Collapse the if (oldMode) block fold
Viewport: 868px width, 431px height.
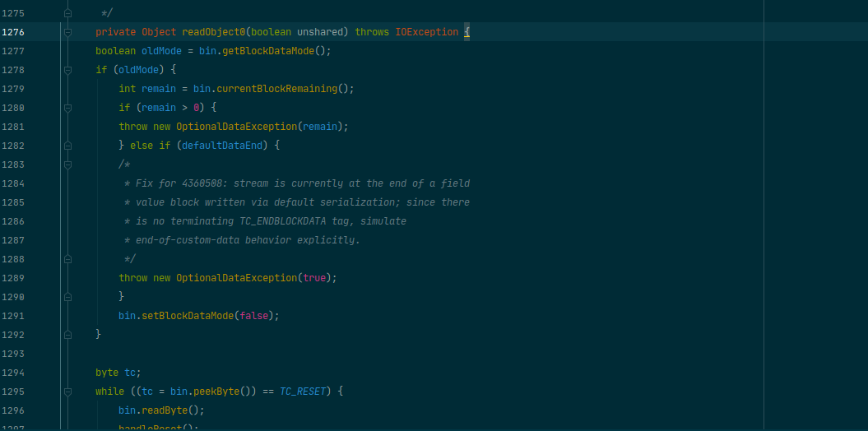pos(67,70)
